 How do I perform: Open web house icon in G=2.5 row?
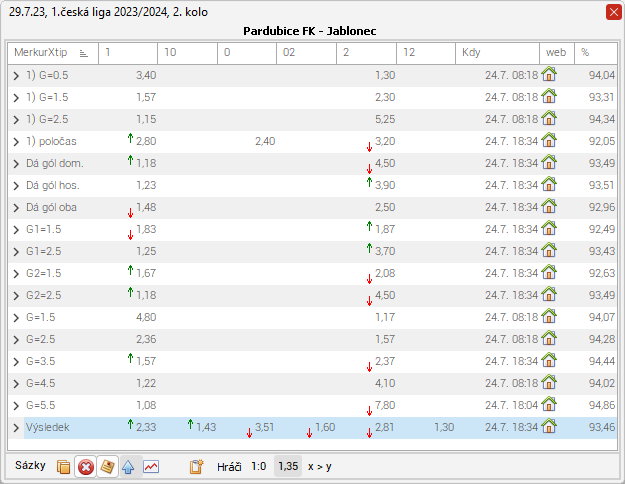point(549,337)
